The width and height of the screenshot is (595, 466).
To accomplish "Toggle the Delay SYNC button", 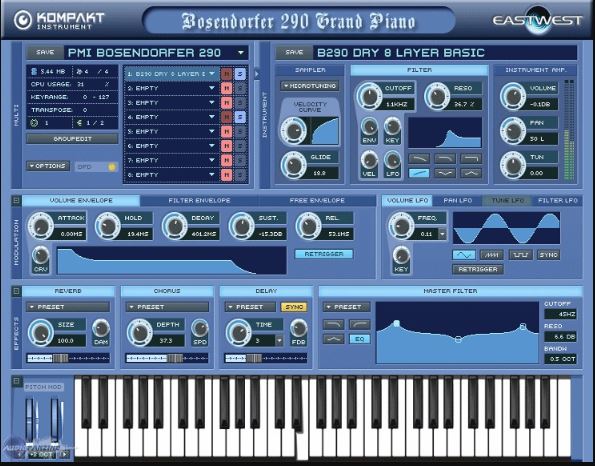I will click(294, 307).
